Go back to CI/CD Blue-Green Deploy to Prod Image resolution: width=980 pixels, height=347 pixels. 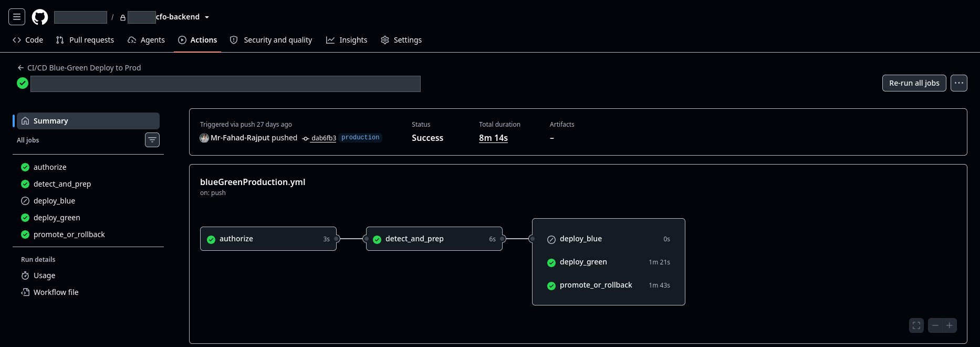79,68
